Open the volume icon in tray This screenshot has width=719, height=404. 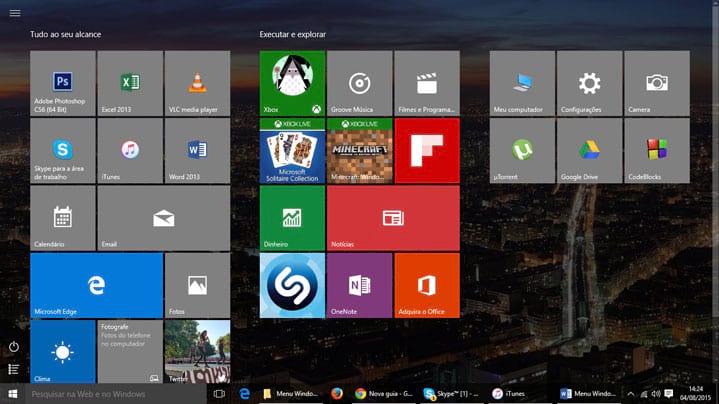pos(656,394)
